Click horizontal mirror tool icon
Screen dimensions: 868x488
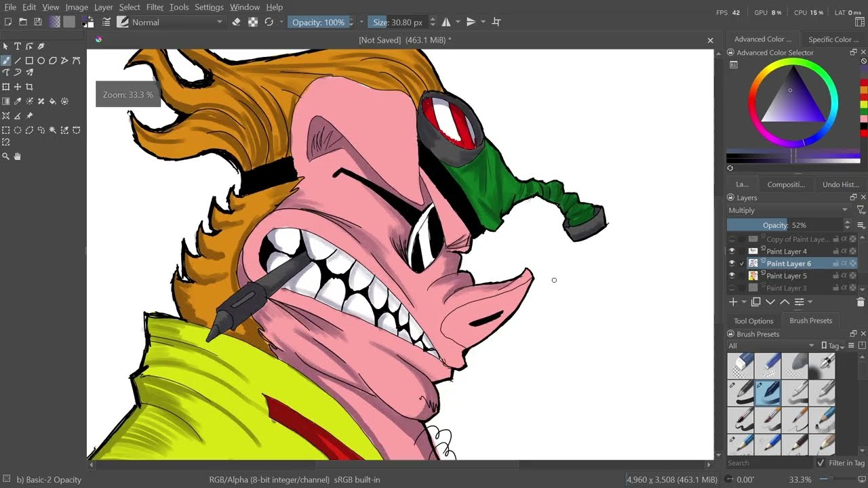(446, 22)
